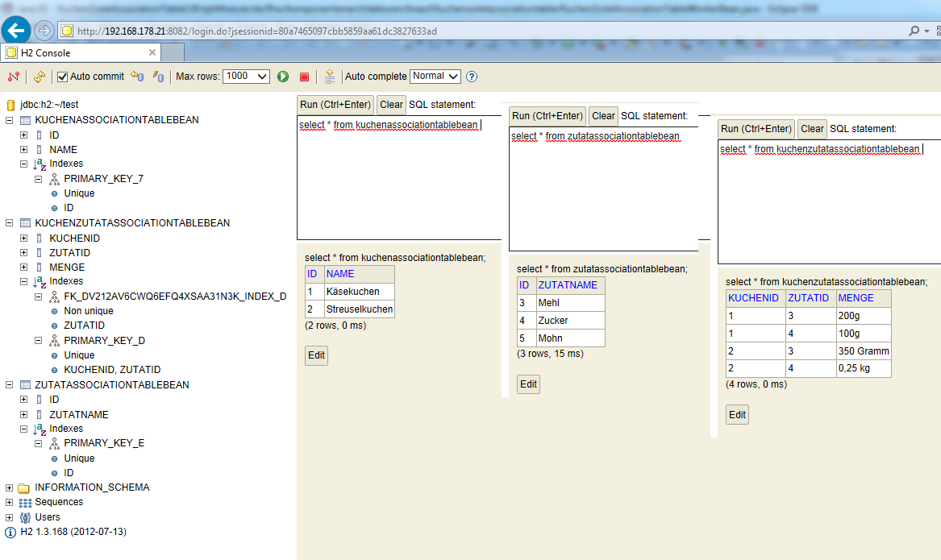This screenshot has height=560, width=941.
Task: Click the Refresh icon in H2 toolbar
Action: 40,77
